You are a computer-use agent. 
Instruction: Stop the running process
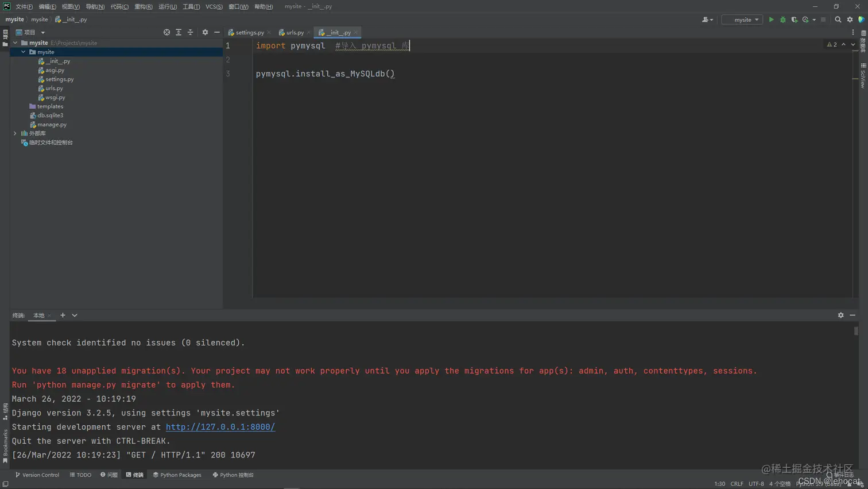click(823, 20)
